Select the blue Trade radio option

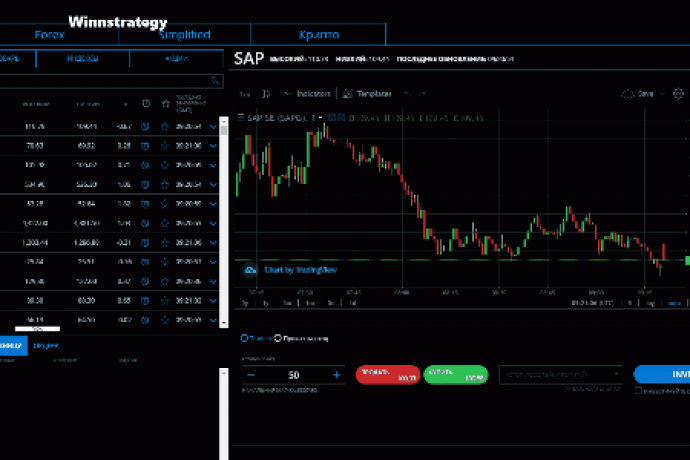245,338
